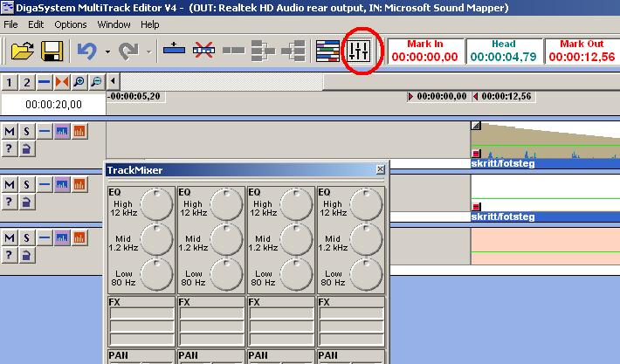The height and width of the screenshot is (364, 620).
Task: Delete track using the red X icon
Action: [x=203, y=51]
